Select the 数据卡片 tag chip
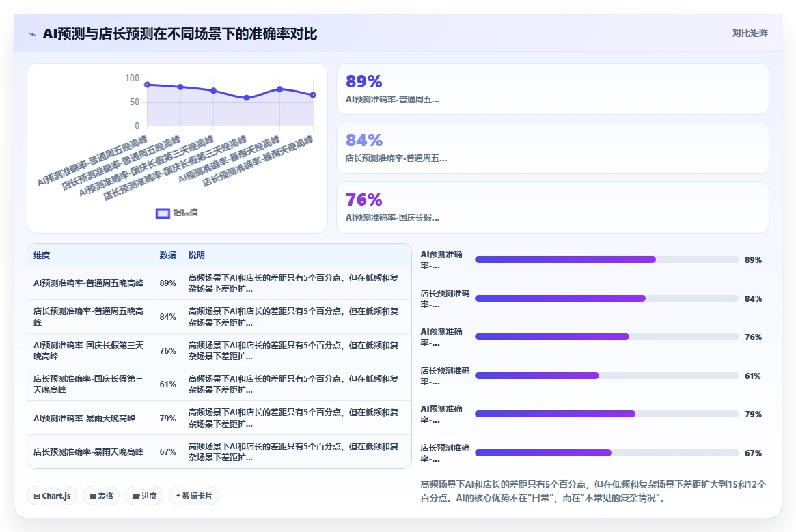This screenshot has height=532, width=796. [x=194, y=496]
